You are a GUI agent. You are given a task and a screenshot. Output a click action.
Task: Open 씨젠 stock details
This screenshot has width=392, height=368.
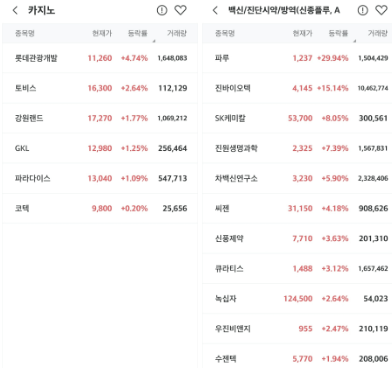point(297,208)
